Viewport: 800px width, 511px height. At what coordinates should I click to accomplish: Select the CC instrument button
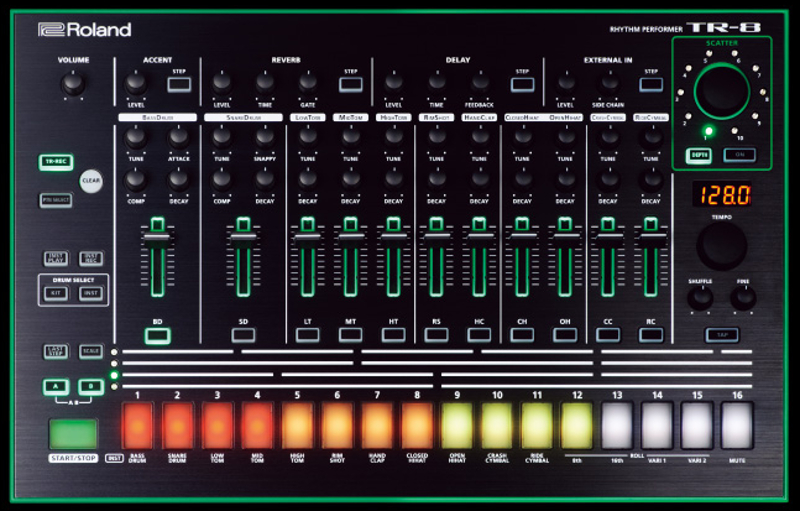(608, 335)
